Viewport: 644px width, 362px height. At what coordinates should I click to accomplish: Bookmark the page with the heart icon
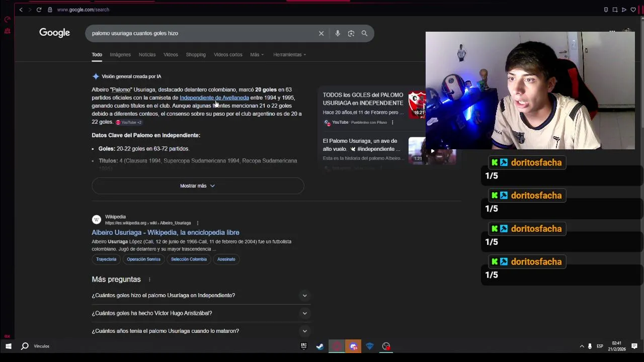633,10
